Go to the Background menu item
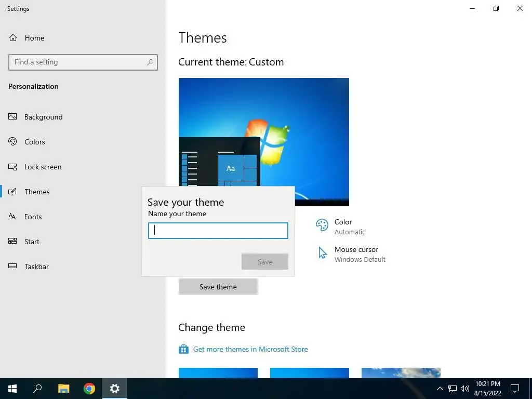This screenshot has height=399, width=532. click(44, 117)
